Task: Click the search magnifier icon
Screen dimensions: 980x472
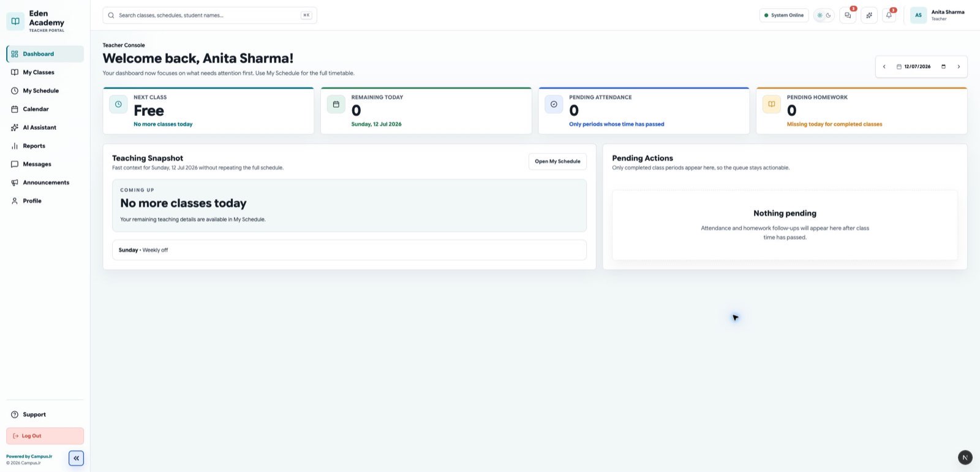Action: 111,15
